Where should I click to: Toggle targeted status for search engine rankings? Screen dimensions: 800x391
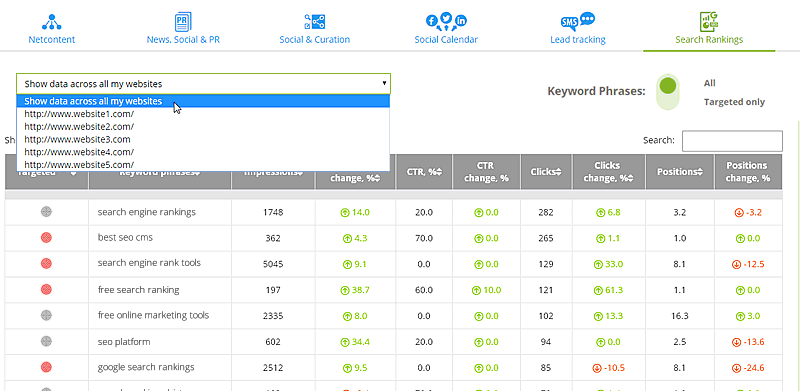[46, 211]
